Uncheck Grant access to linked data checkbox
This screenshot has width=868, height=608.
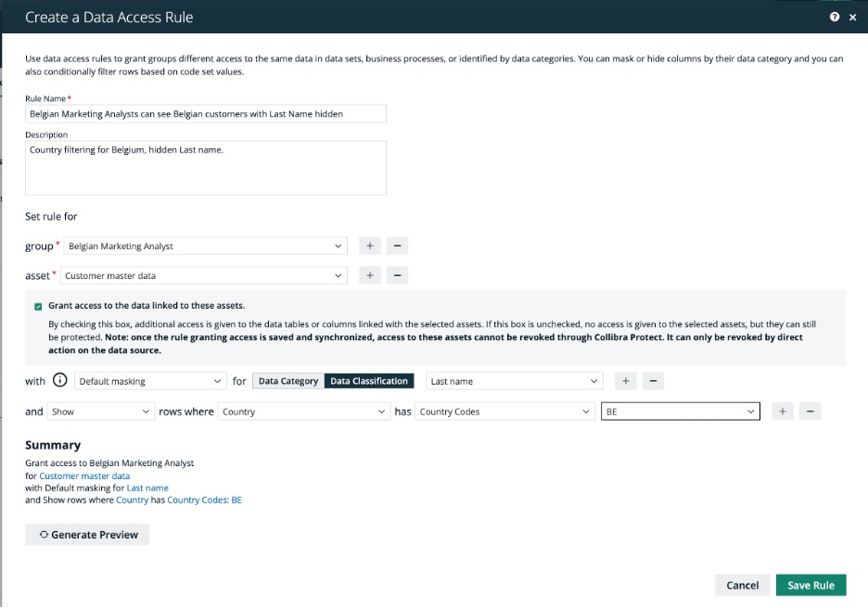pos(38,306)
